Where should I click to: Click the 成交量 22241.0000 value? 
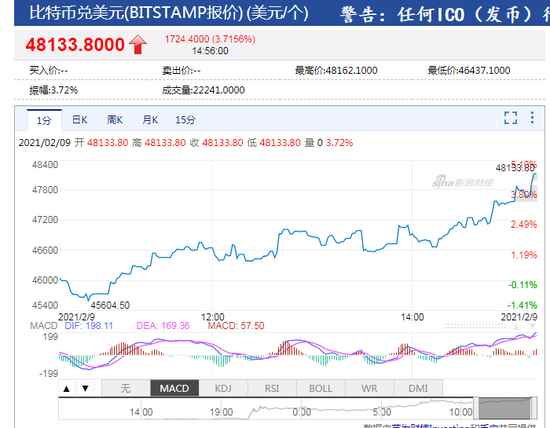[x=219, y=90]
